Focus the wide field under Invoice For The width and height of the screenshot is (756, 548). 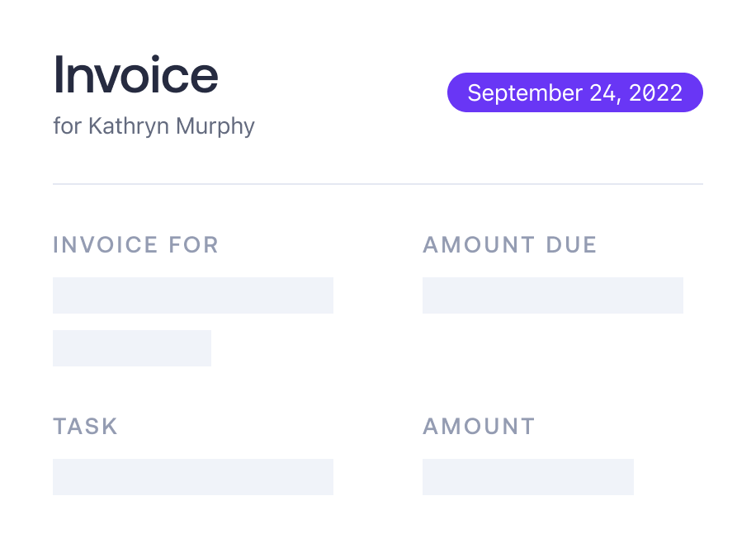click(x=192, y=295)
